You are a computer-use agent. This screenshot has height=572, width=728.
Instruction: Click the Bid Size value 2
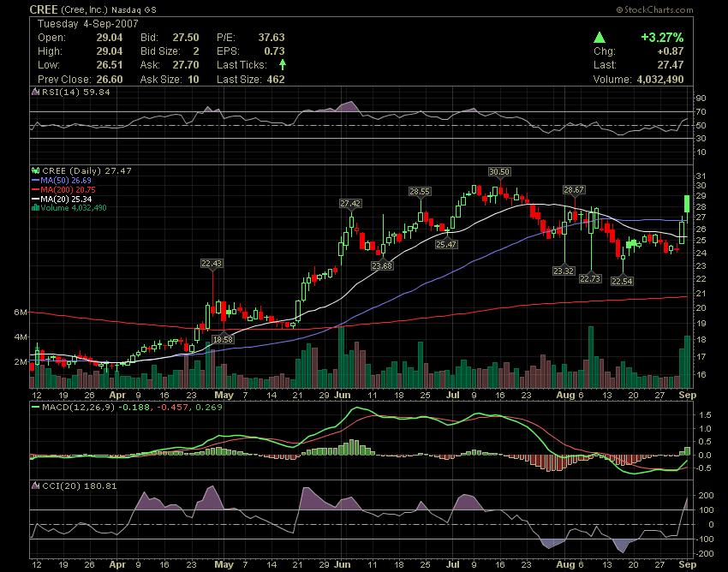196,51
